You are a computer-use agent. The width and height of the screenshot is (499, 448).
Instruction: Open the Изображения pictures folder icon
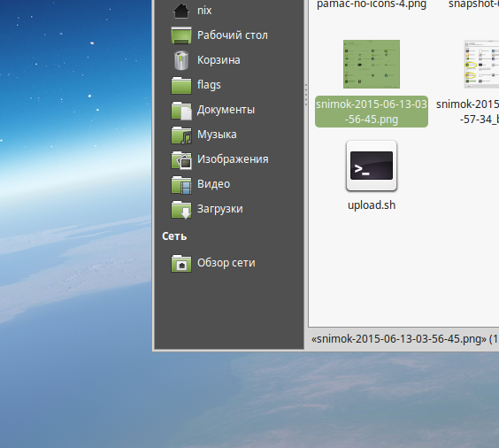point(181,160)
